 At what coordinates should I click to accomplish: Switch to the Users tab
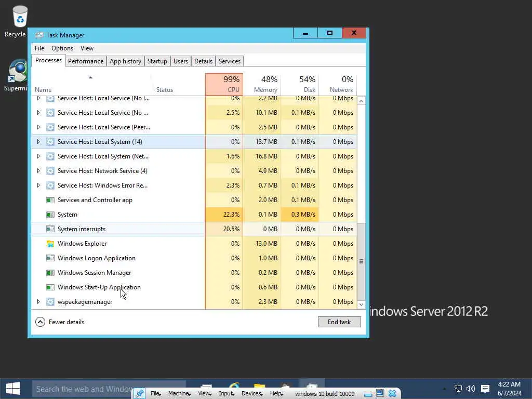(180, 61)
